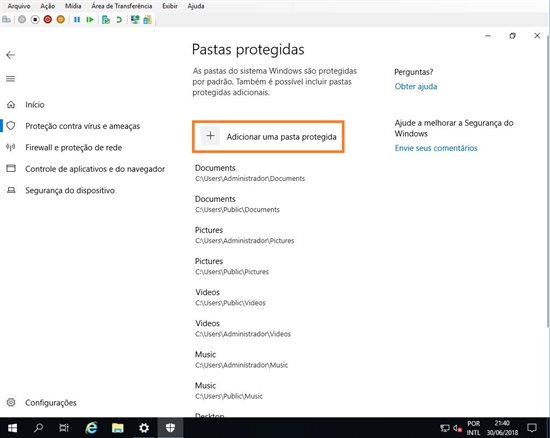This screenshot has height=438, width=550.
Task: Click the POR INTL language indicator
Action: point(473,428)
